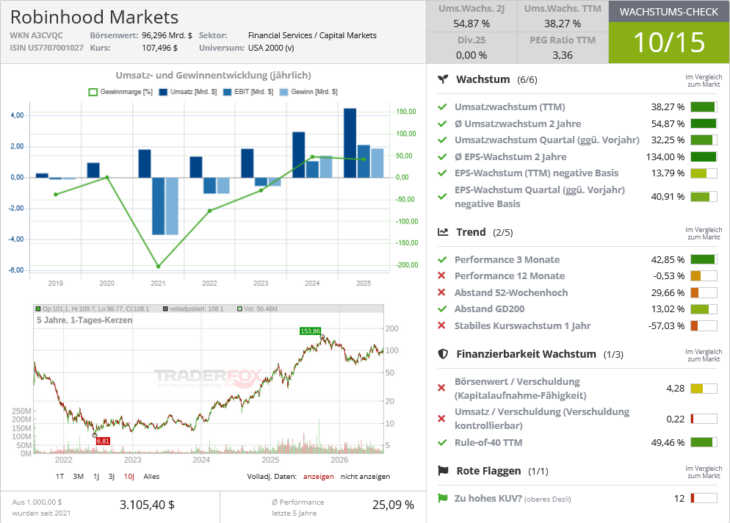Click the Rule-of-40 TTM metric label

(488, 442)
